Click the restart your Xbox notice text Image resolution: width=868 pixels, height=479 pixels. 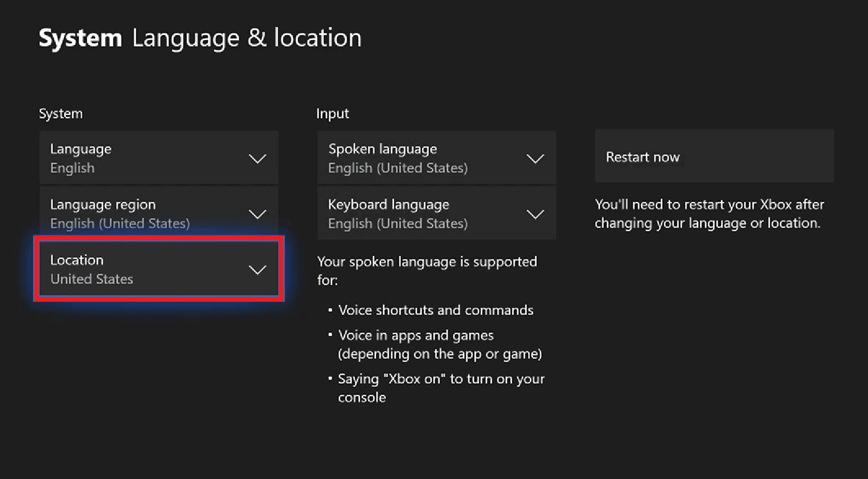tap(709, 214)
